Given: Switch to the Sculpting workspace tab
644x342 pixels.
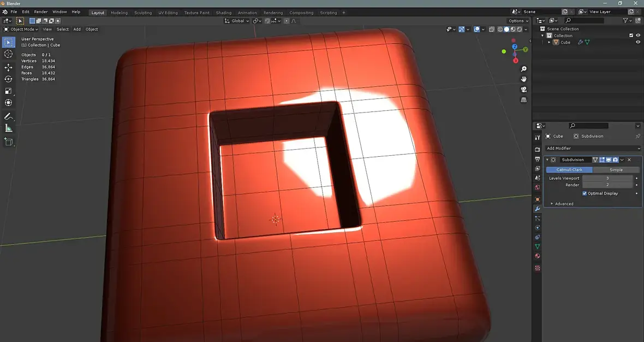Looking at the screenshot, I should click(143, 13).
